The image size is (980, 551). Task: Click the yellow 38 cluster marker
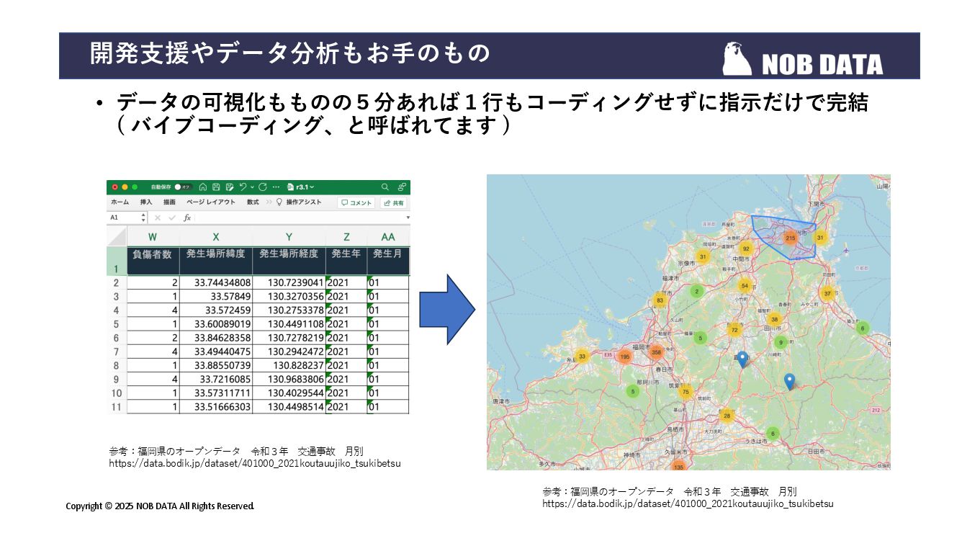774,319
